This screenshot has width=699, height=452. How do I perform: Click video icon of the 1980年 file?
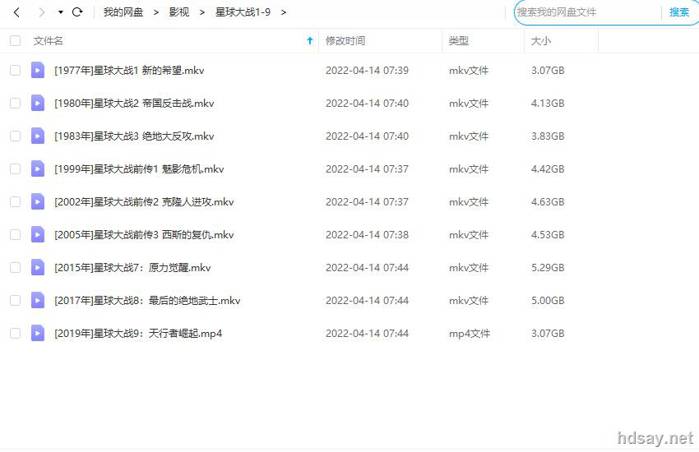click(x=38, y=103)
